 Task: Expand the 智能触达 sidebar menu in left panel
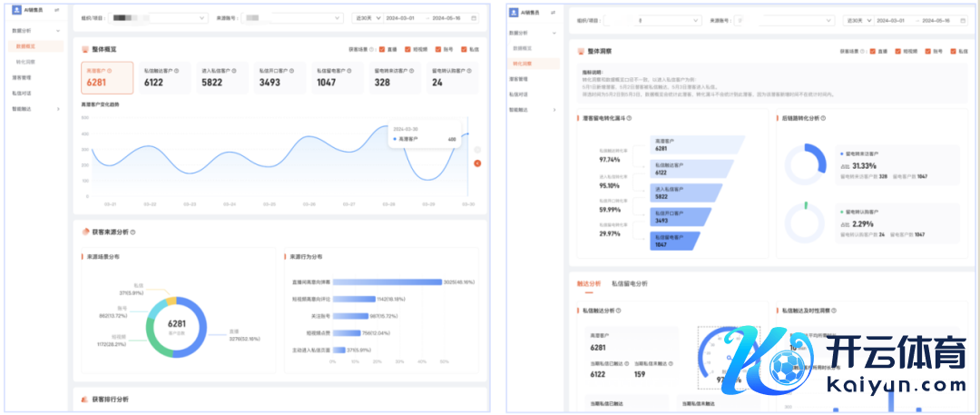36,108
